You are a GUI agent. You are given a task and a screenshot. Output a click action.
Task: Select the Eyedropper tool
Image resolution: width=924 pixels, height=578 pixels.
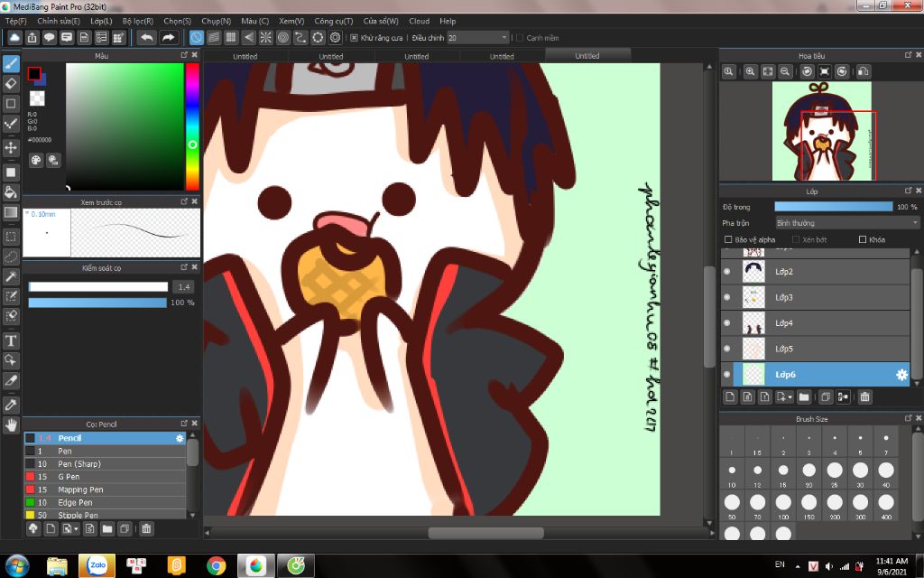pyautogui.click(x=11, y=406)
